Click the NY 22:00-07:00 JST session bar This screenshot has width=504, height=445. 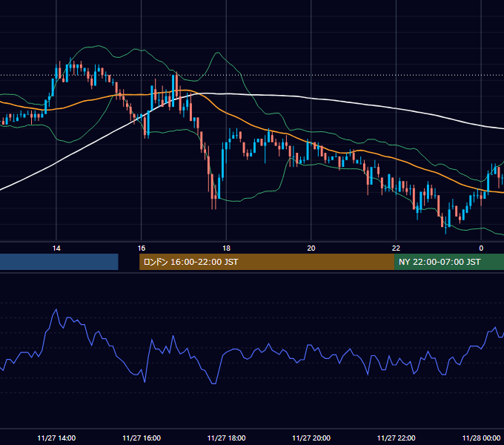(x=449, y=262)
